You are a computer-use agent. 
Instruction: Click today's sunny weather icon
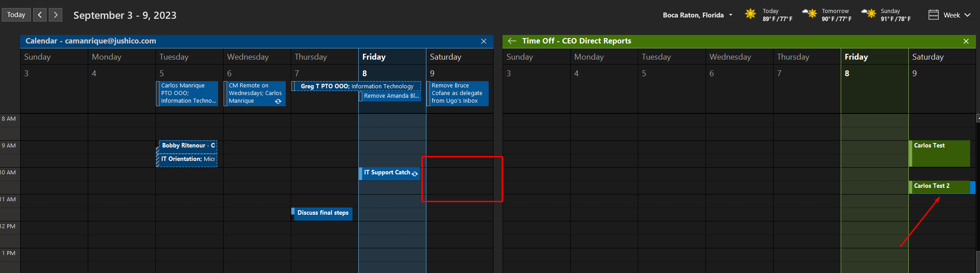[x=750, y=14]
